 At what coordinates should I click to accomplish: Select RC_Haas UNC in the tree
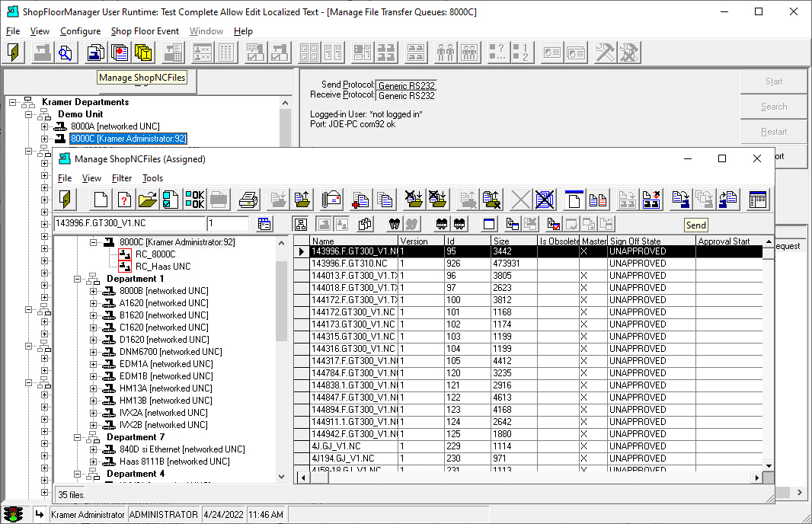tap(163, 267)
